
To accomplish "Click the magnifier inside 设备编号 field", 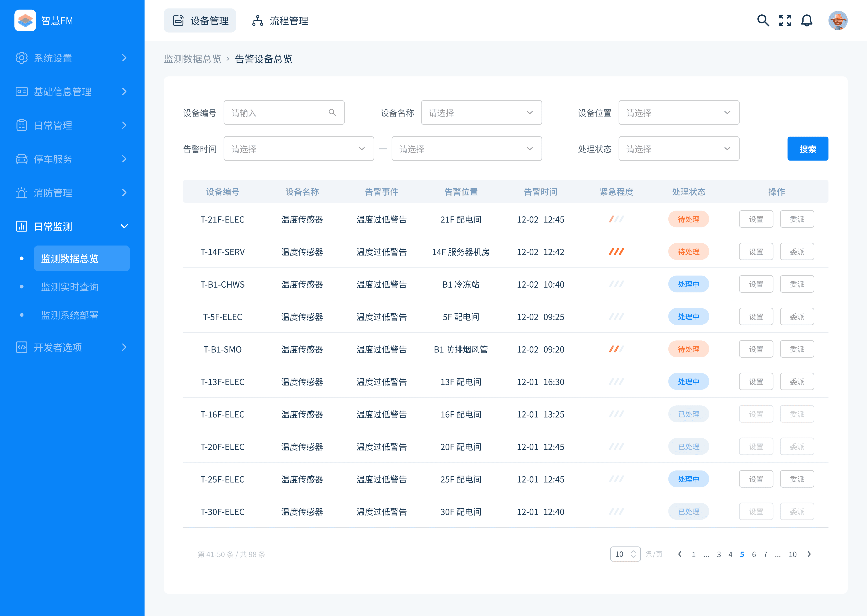I will point(332,113).
